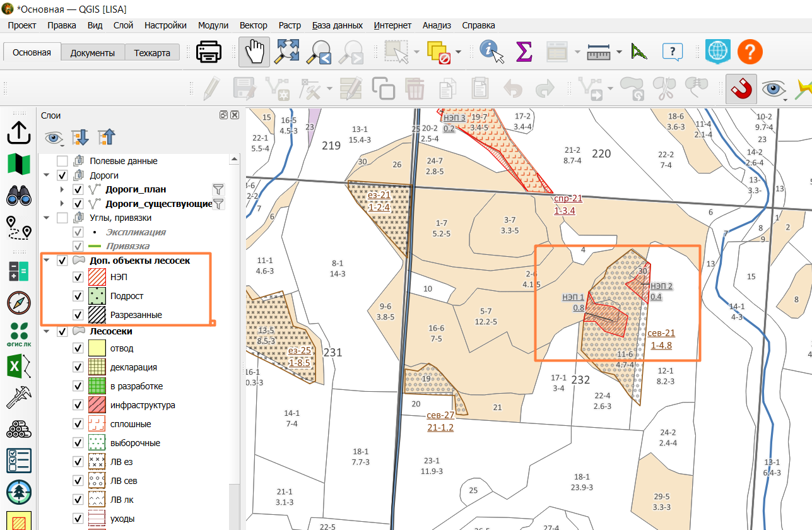The height and width of the screenshot is (530, 812).
Task: Click the инфраструктура red hatched swatch
Action: 97,405
